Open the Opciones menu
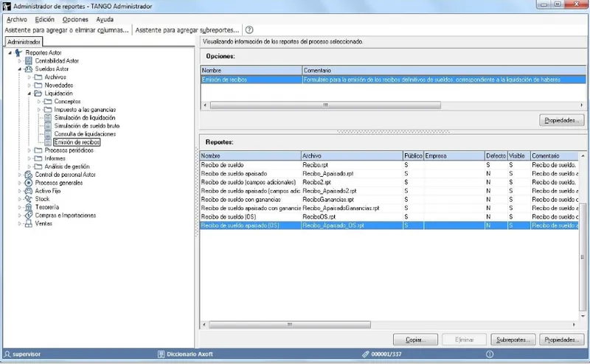The image size is (590, 364). pos(75,20)
